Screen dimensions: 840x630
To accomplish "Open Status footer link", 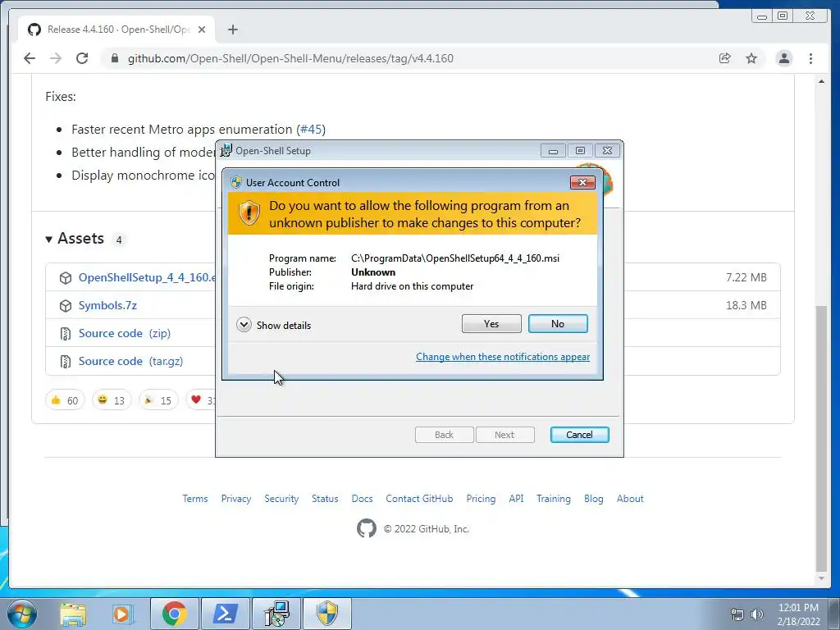I will [x=325, y=499].
